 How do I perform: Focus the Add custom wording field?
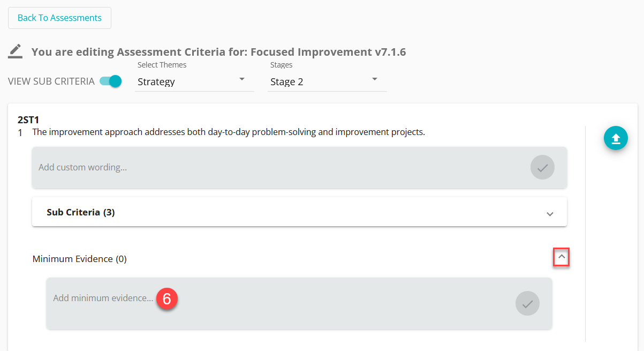[x=299, y=167]
